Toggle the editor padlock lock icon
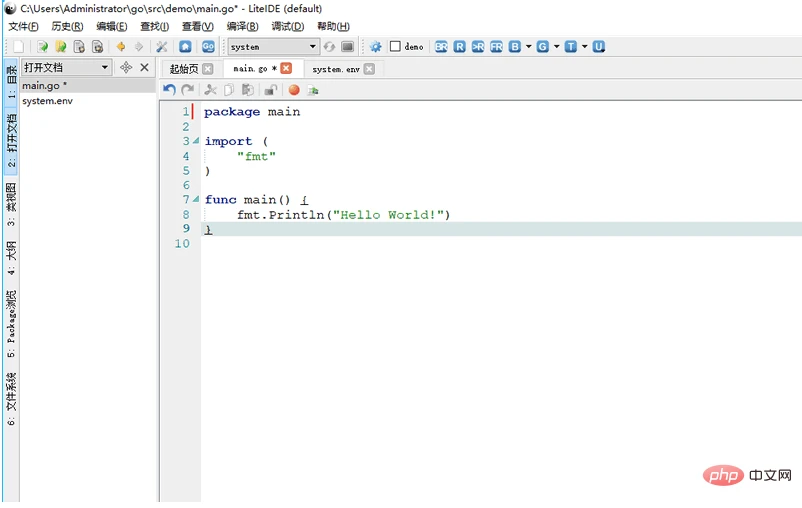The height and width of the screenshot is (508, 802). 271,90
